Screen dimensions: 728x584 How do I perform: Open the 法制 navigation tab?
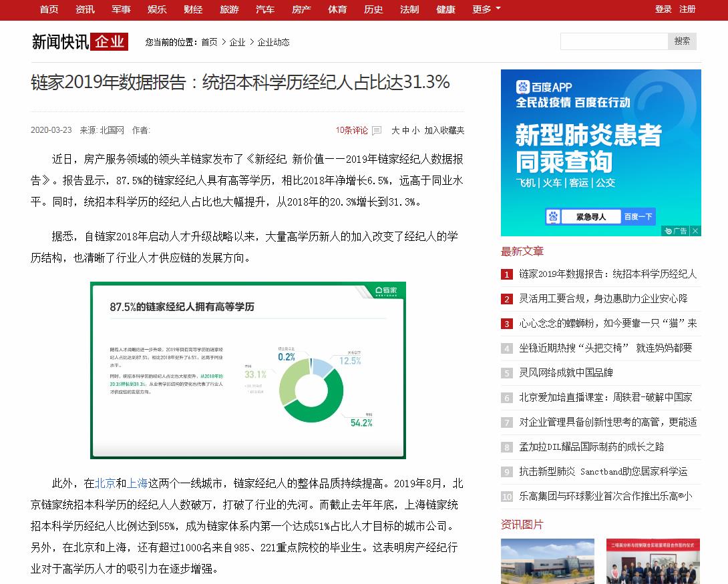click(409, 9)
